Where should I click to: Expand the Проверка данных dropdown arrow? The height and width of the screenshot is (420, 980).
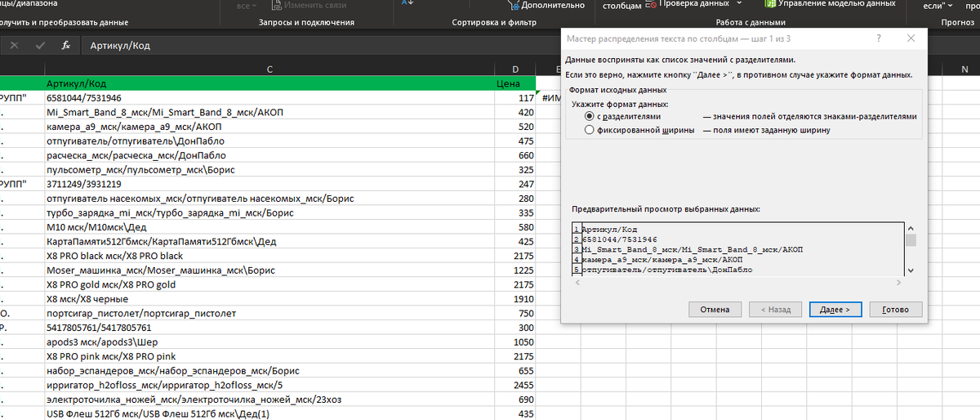click(738, 4)
